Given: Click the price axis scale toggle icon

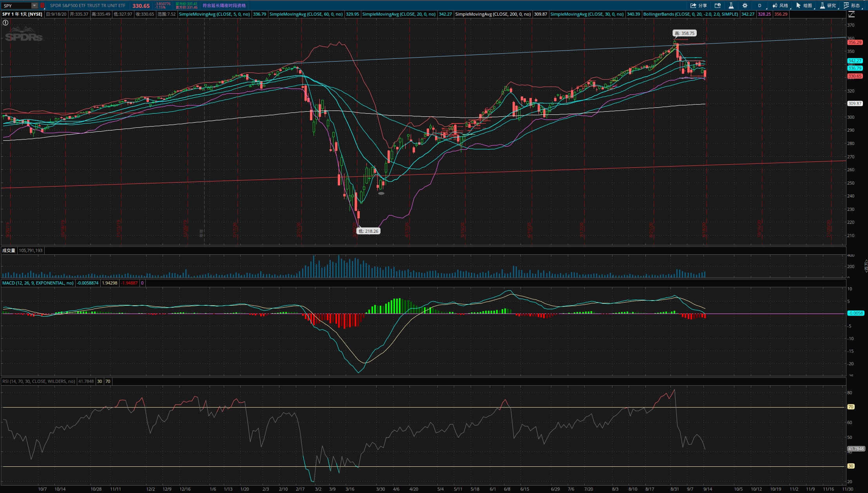Looking at the screenshot, I should pyautogui.click(x=851, y=14).
